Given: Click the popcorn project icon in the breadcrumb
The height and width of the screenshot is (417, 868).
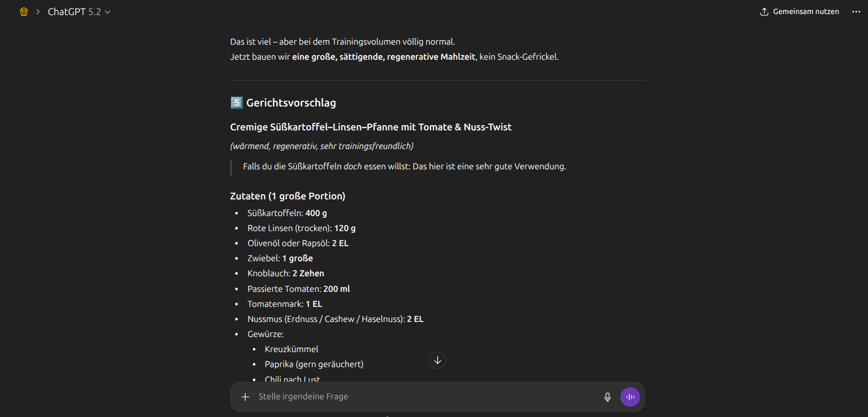Looking at the screenshot, I should click(x=23, y=11).
